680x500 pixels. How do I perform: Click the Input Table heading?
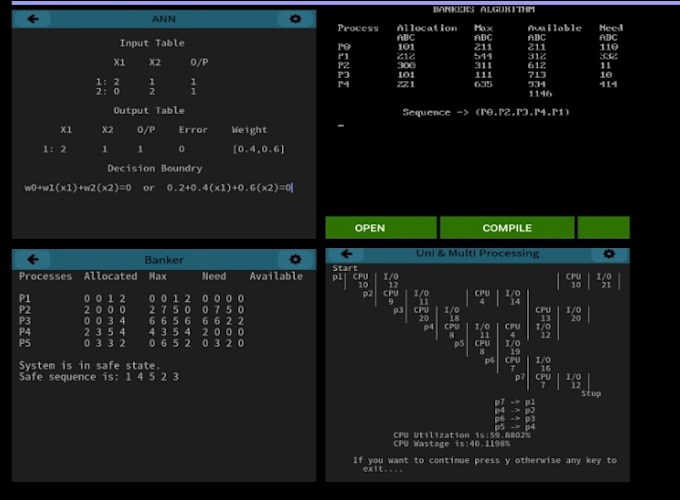click(152, 43)
